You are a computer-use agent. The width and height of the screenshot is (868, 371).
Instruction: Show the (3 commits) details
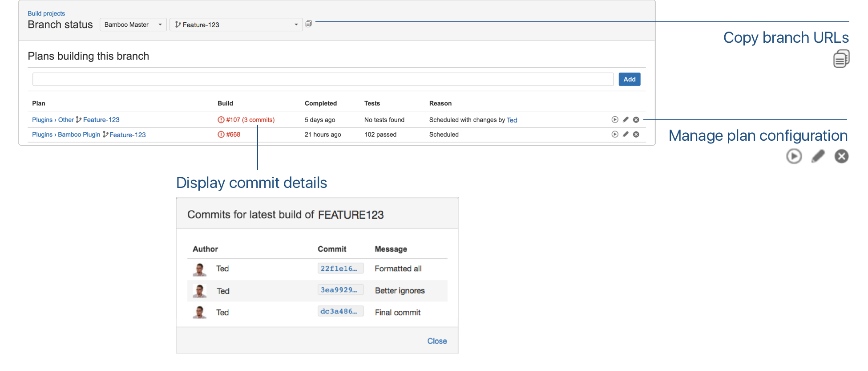[x=258, y=120]
